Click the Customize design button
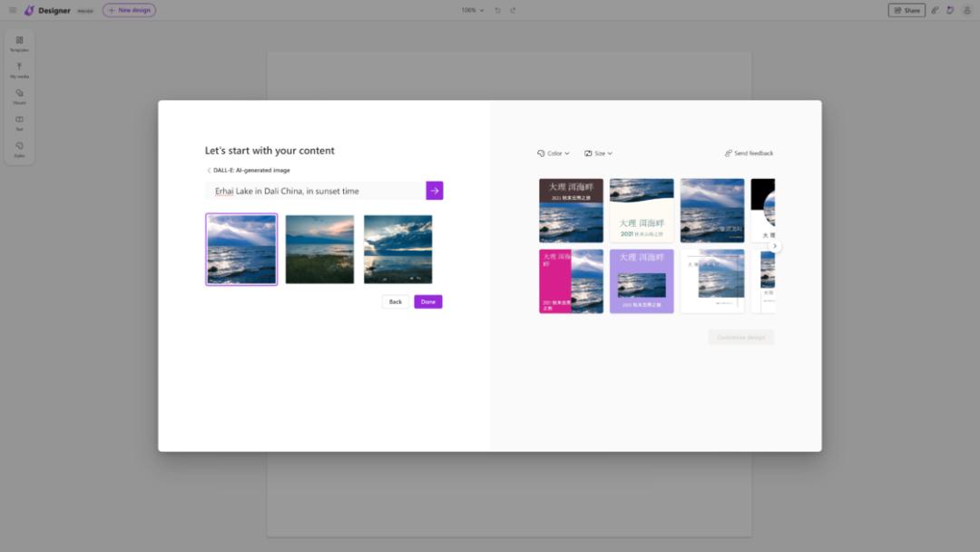980x552 pixels. 740,338
